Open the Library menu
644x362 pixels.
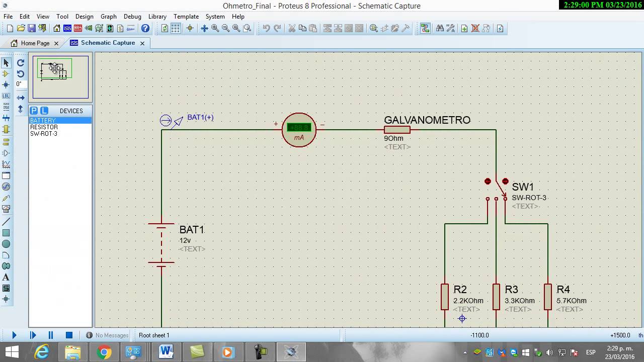(x=157, y=16)
